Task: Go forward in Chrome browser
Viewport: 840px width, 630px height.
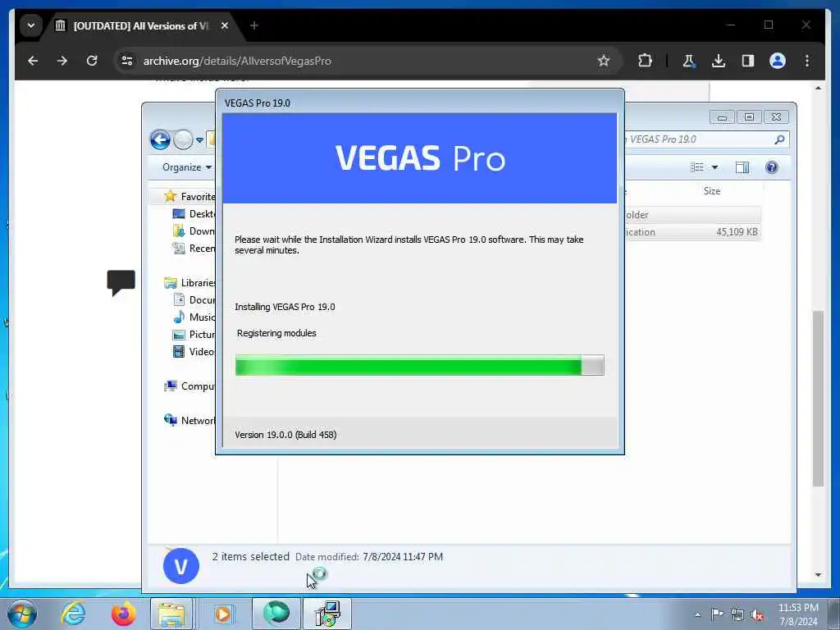Action: (62, 61)
